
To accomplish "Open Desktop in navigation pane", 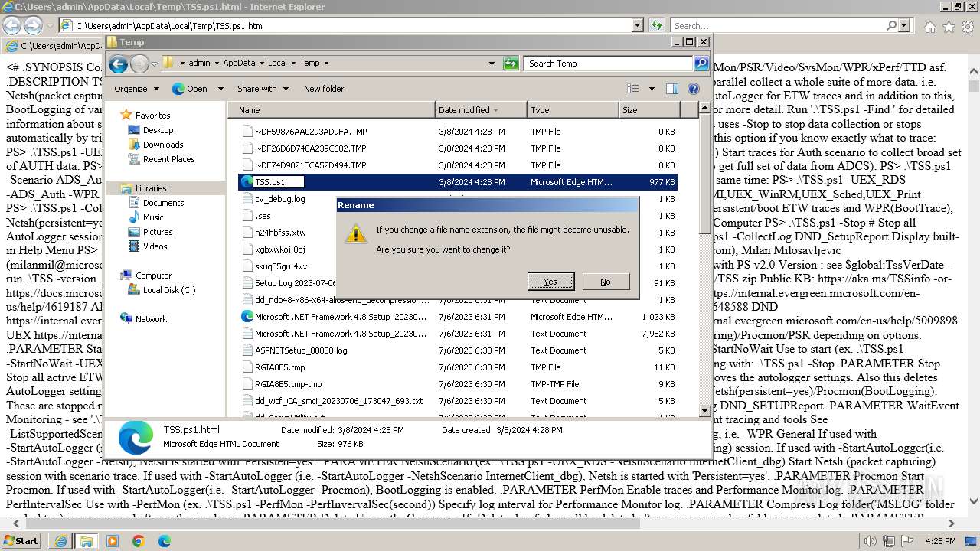I will coord(158,130).
